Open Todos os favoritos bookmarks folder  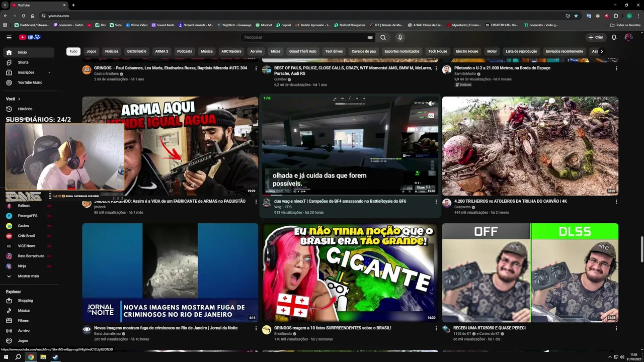(625, 25)
